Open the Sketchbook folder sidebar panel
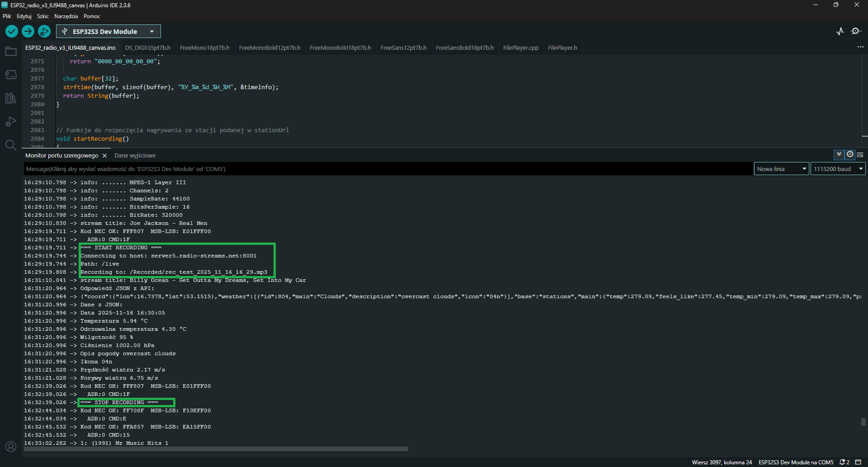The width and height of the screenshot is (868, 467). (11, 52)
